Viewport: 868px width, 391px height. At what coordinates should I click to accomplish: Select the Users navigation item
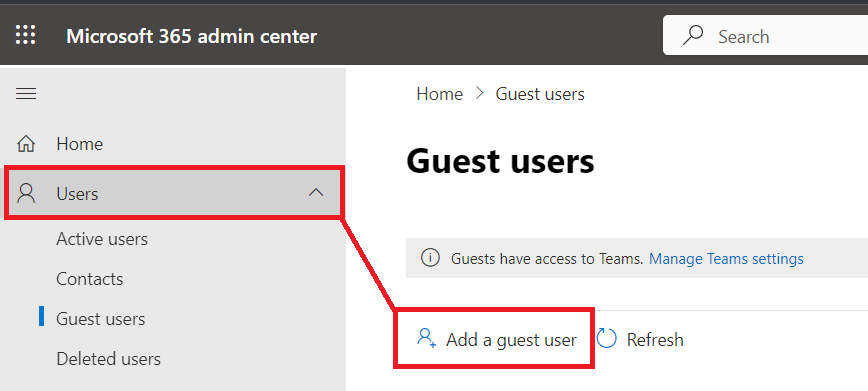(x=173, y=193)
